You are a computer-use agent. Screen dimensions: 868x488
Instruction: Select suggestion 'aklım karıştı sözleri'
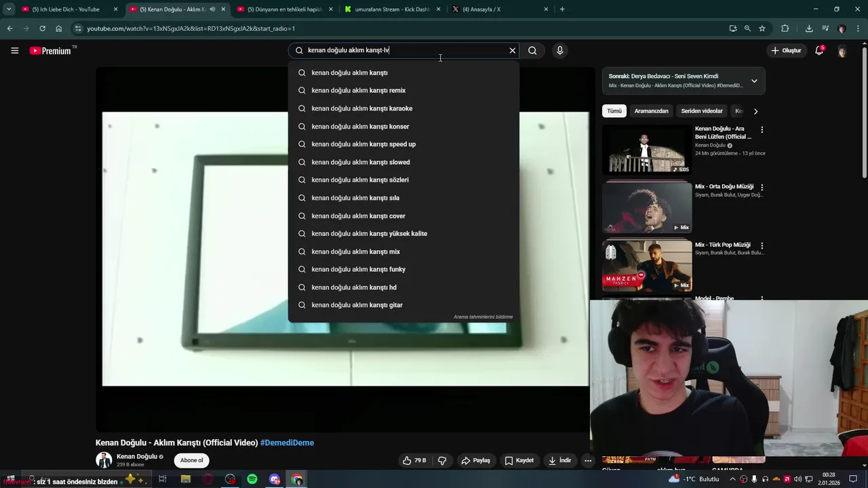(x=403, y=180)
